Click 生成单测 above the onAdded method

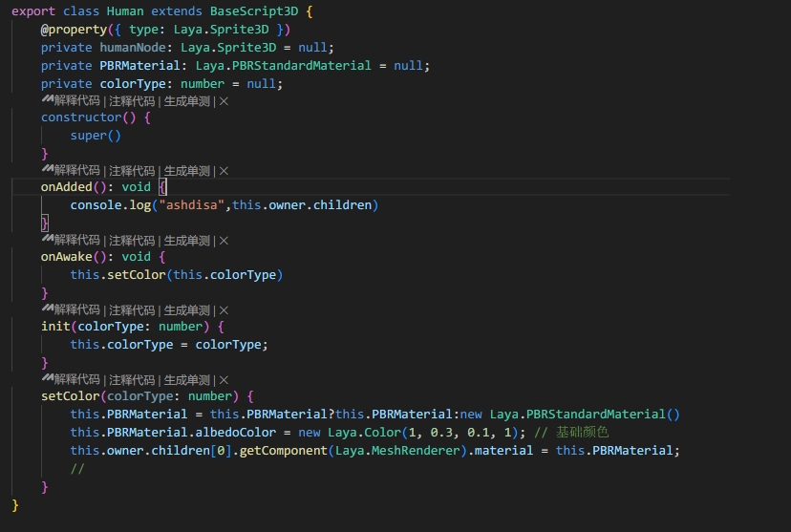click(186, 171)
